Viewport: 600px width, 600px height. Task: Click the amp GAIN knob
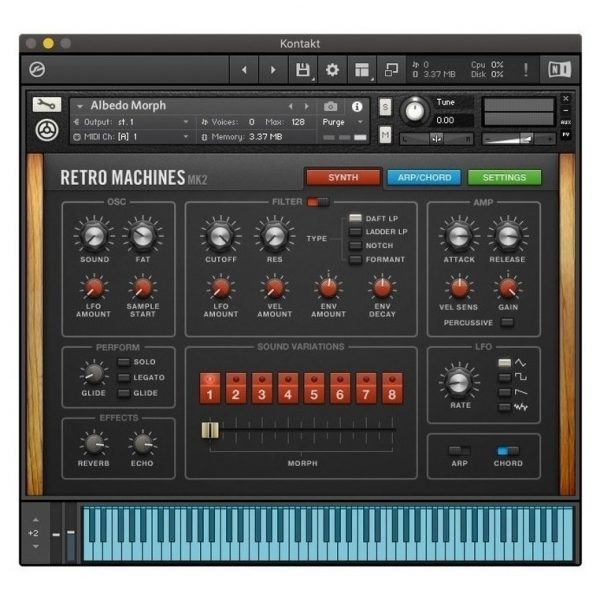[508, 288]
